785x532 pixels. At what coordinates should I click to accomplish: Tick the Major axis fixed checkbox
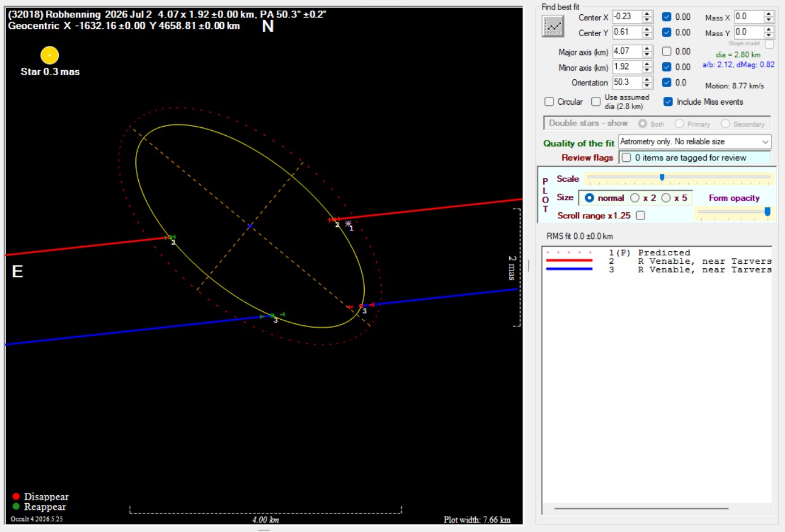(667, 52)
